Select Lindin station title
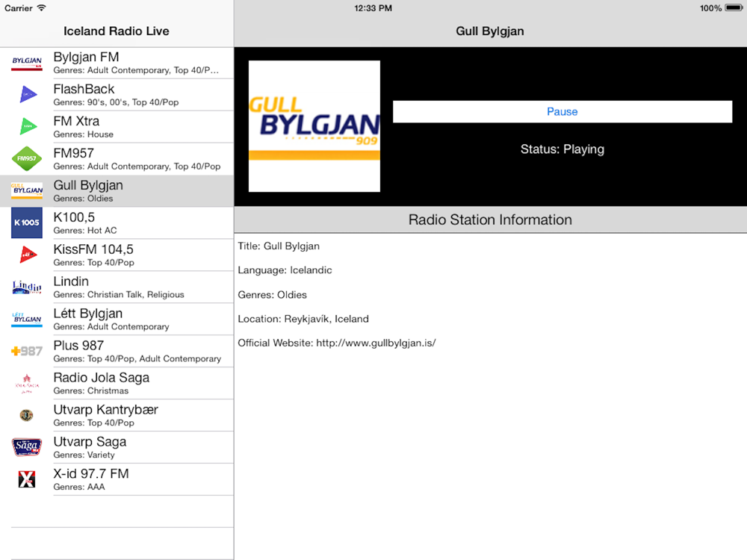This screenshot has width=747, height=560. click(71, 281)
